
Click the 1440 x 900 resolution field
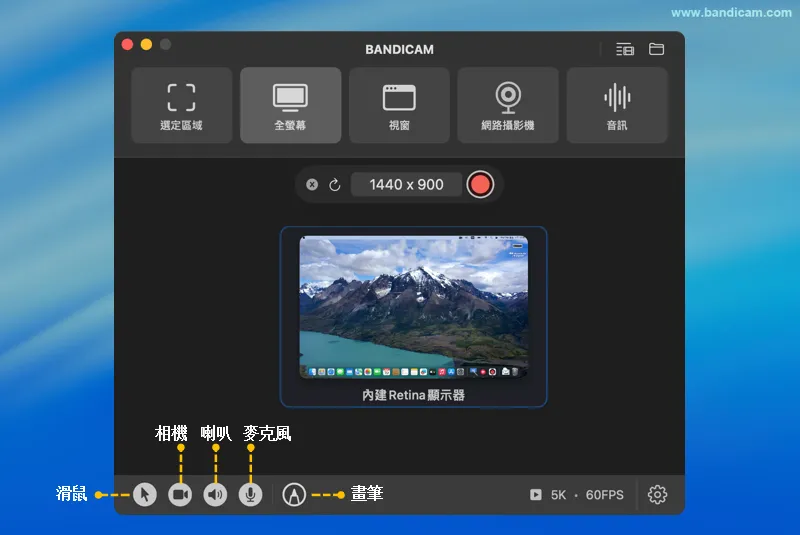click(406, 185)
